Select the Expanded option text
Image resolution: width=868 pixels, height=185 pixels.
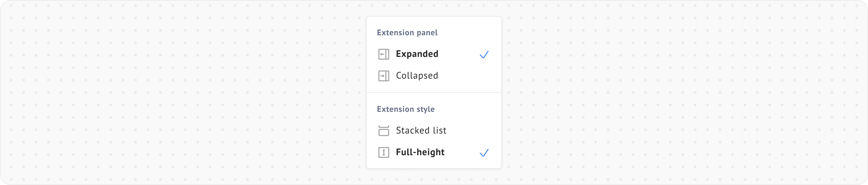(x=417, y=54)
